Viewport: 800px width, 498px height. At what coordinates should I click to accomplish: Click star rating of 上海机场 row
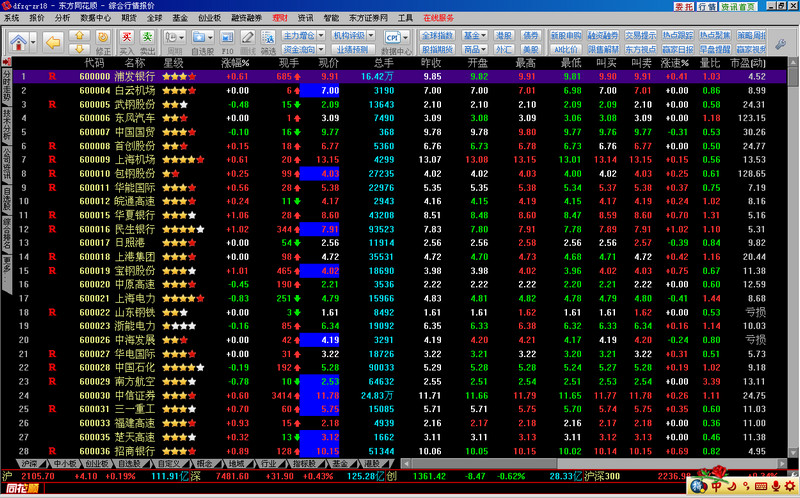tap(183, 160)
